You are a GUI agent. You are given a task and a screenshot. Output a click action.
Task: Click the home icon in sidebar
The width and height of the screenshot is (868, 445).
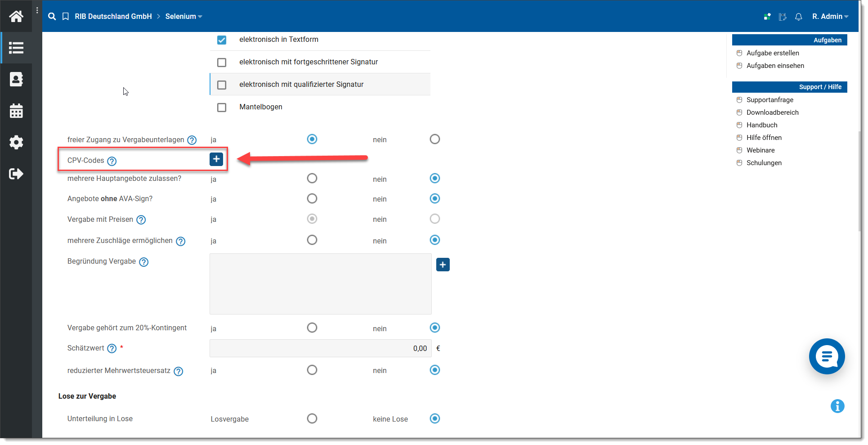16,17
